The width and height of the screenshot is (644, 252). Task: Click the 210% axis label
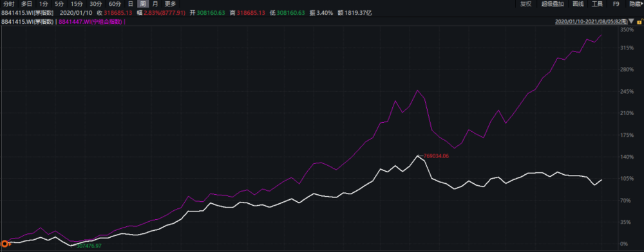pyautogui.click(x=627, y=113)
